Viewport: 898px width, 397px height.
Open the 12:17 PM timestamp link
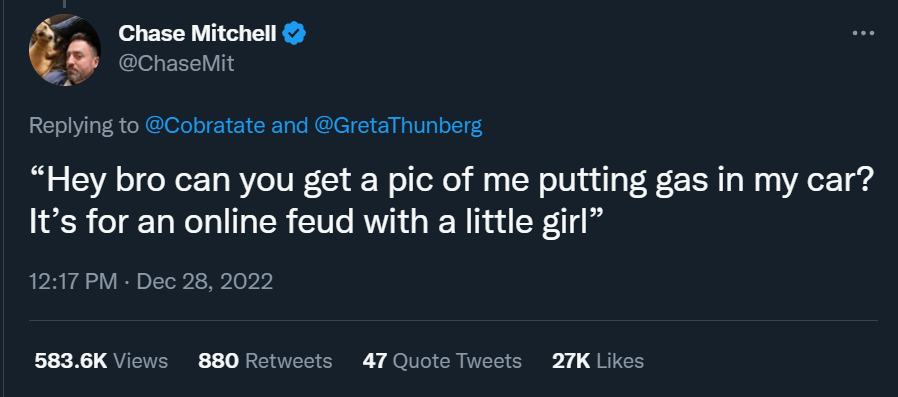tap(73, 281)
